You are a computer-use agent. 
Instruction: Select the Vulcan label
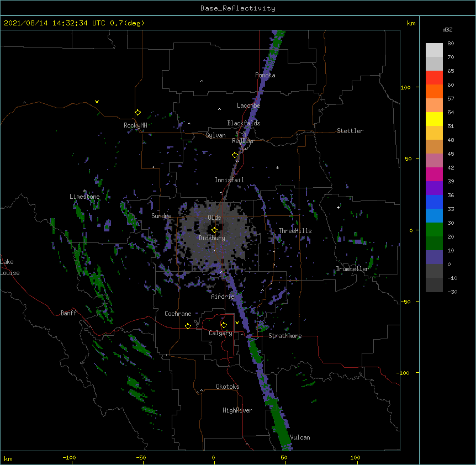[300, 437]
